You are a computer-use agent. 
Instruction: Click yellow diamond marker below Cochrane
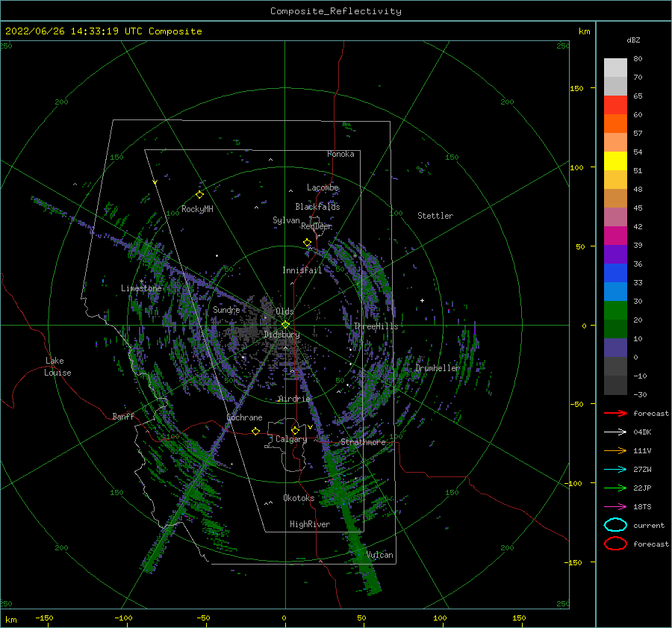tap(256, 431)
